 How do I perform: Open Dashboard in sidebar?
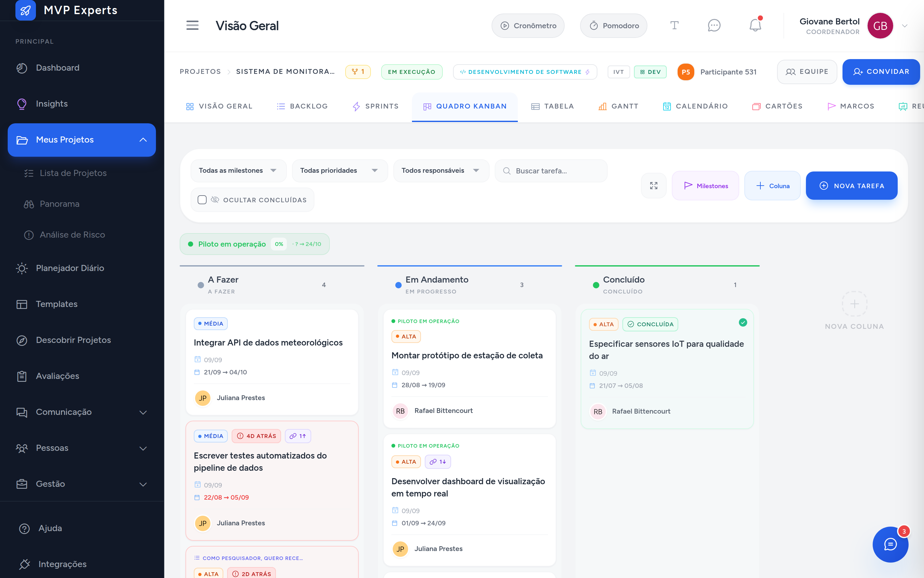pos(82,68)
